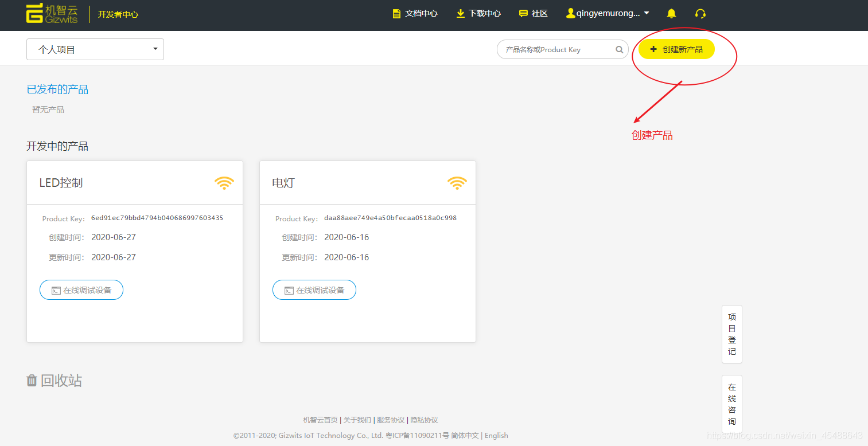This screenshot has width=868, height=446.
Task: Click the Gizwits logo
Action: (52, 14)
